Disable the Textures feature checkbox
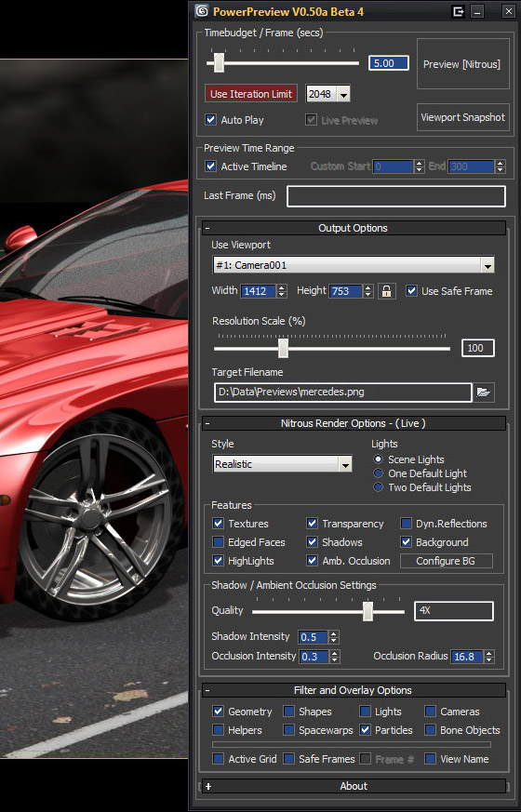Screen dimensions: 521x812 tap(218, 524)
